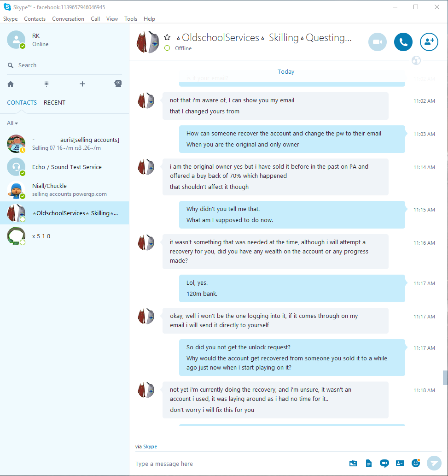
Task: Expand the via Skype messaging selector
Action: [146, 447]
